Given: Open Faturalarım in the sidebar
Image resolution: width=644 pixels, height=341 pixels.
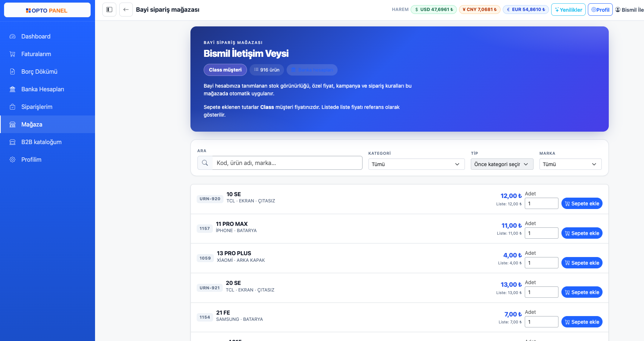Looking at the screenshot, I should pyautogui.click(x=47, y=54).
